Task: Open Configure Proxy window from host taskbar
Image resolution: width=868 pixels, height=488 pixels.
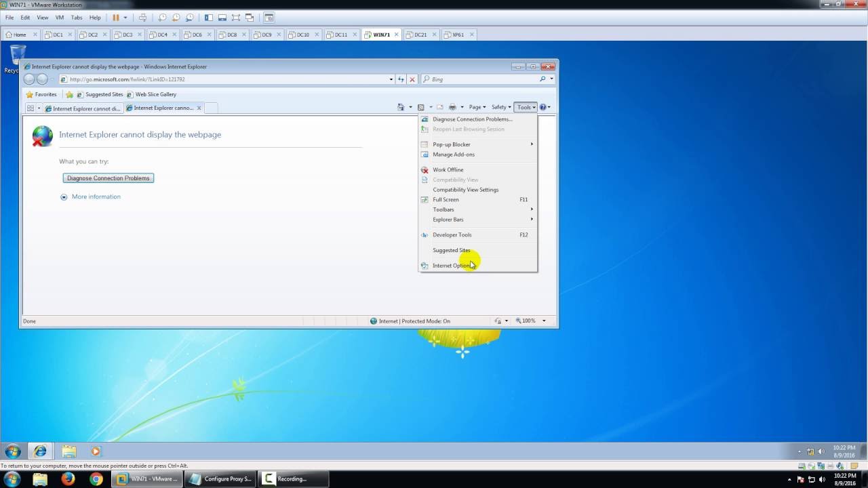Action: [x=221, y=479]
